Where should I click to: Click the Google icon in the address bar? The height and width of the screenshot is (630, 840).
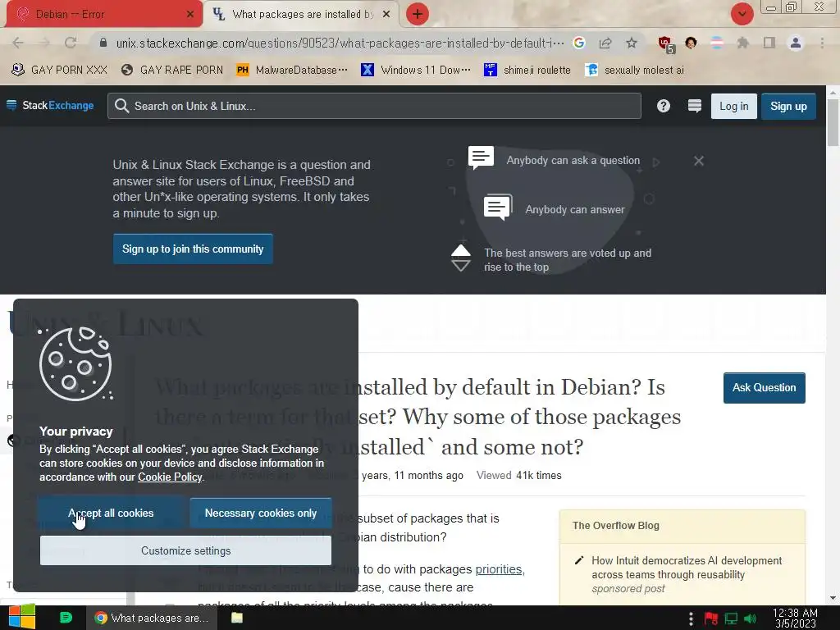578,43
